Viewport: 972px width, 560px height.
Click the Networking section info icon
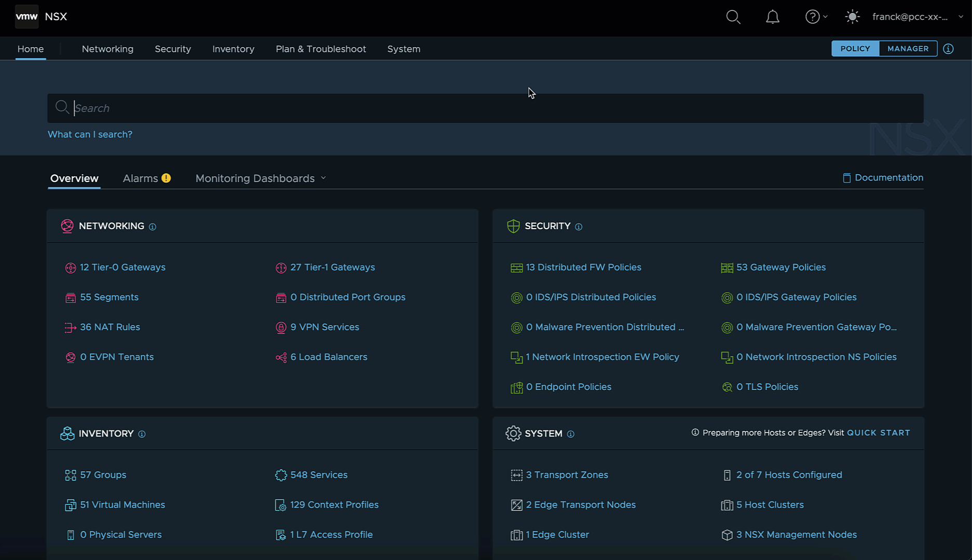pos(153,227)
